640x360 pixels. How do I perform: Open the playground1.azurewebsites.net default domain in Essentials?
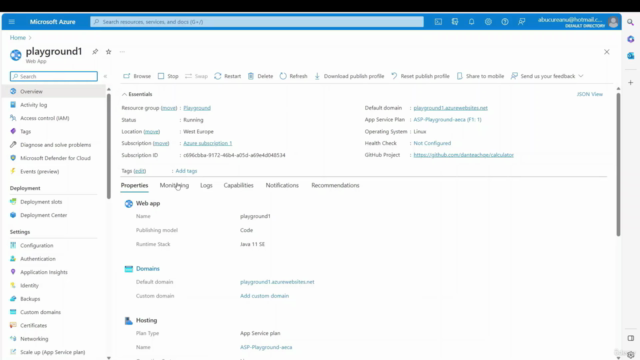pos(450,108)
